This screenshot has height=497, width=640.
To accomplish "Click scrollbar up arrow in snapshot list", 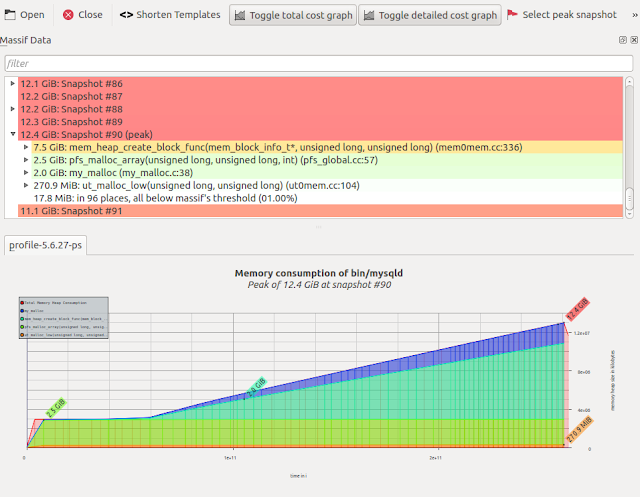I will pos(629,82).
